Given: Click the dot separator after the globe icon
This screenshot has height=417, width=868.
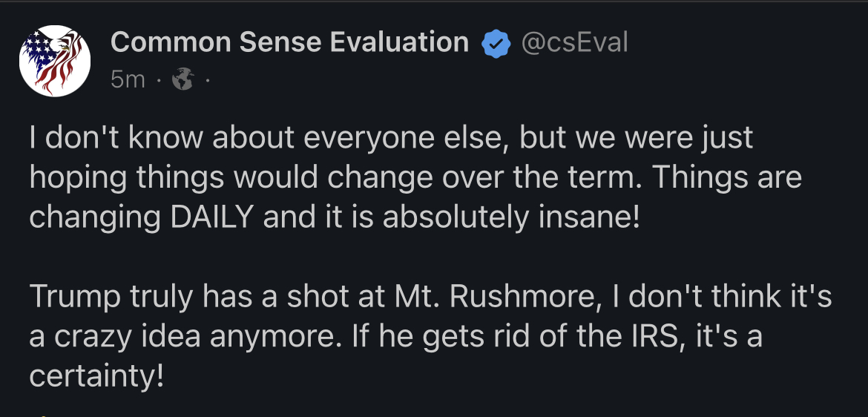Looking at the screenshot, I should tap(207, 79).
